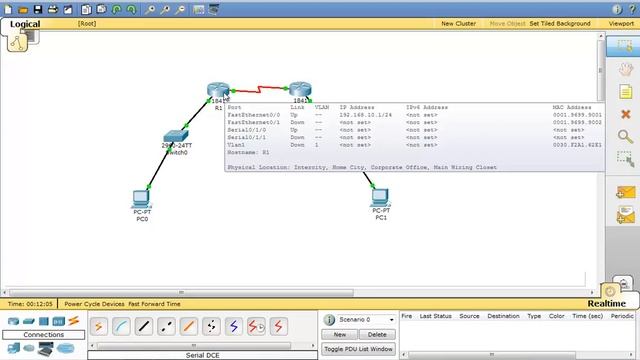Image resolution: width=640 pixels, height=360 pixels.
Task: Open the Drawing Palette toolbar icon
Action: (199, 9)
